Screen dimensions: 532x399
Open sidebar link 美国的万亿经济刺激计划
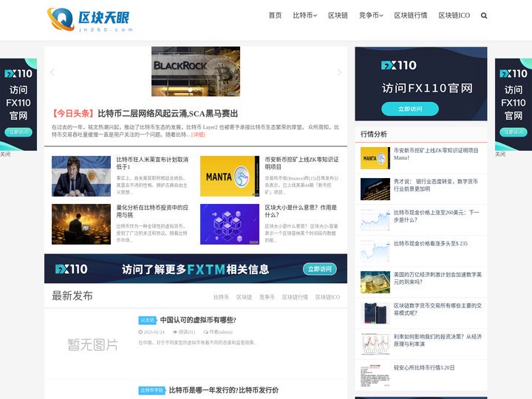(x=437, y=279)
